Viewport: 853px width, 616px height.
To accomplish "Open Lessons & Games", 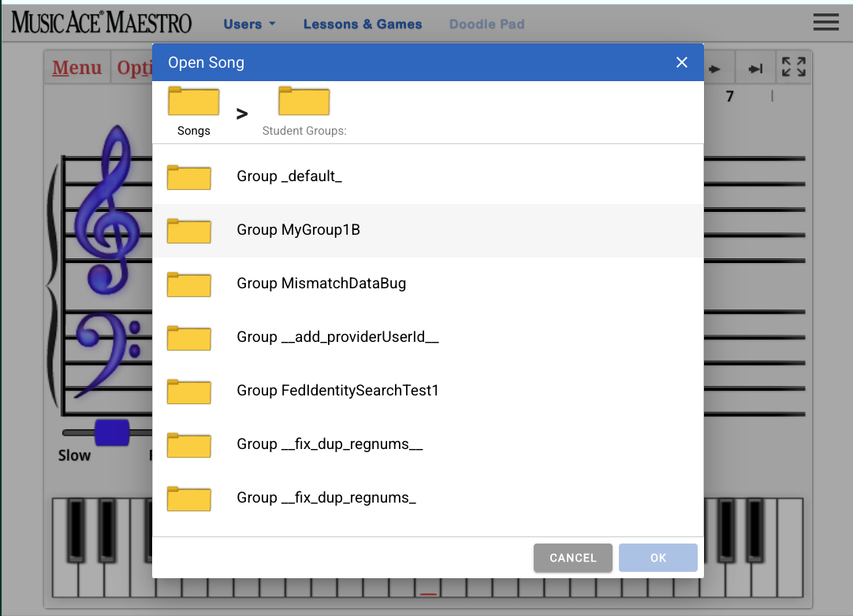I will [363, 24].
